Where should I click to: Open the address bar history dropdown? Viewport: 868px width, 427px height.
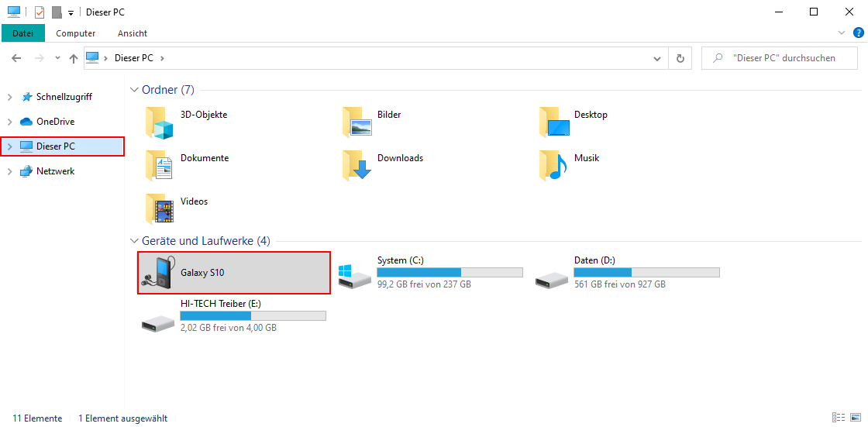[657, 58]
